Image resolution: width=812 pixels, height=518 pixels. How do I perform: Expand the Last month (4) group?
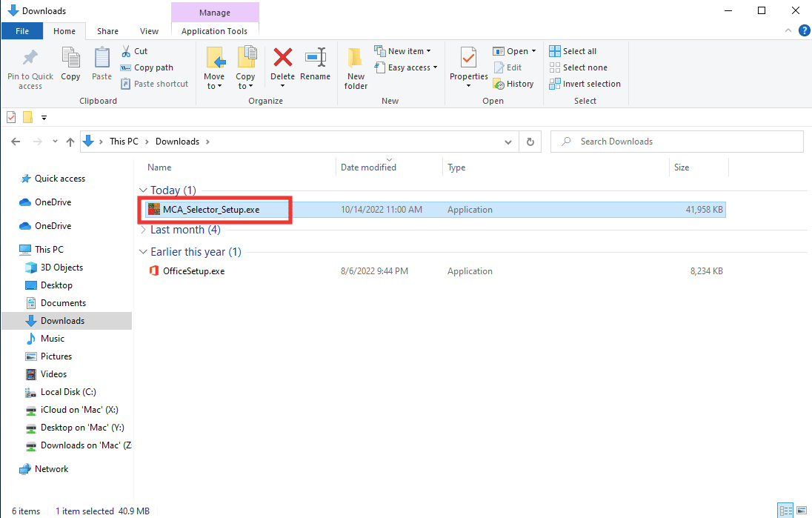pos(144,230)
